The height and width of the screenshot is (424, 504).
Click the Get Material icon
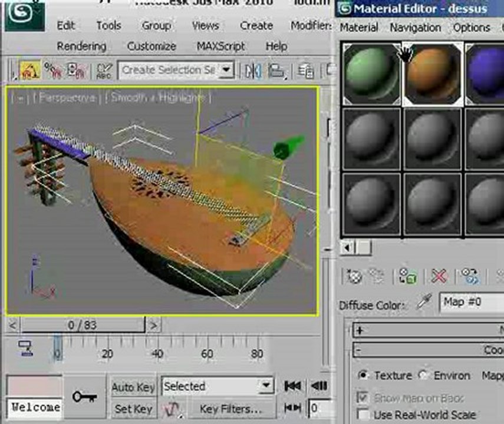(x=354, y=276)
